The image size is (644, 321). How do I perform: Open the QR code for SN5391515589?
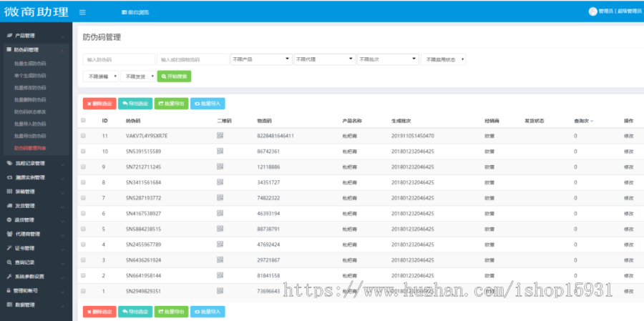click(x=220, y=152)
